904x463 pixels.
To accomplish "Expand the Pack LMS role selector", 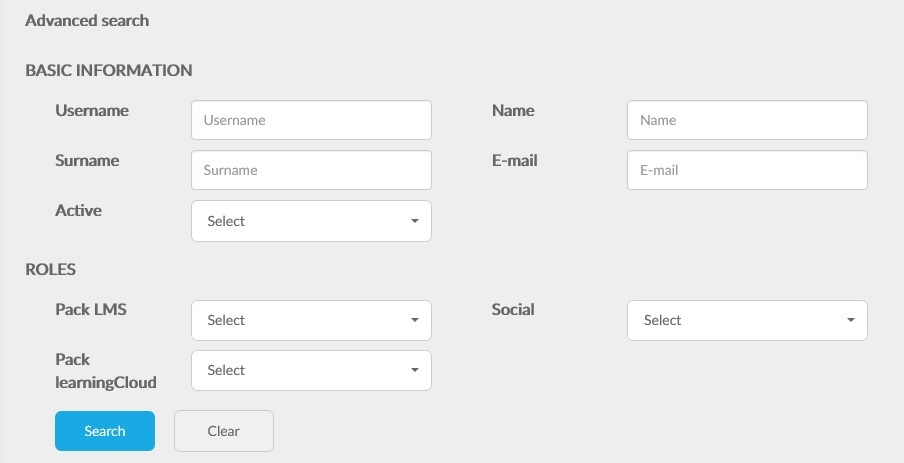I will tap(311, 320).
